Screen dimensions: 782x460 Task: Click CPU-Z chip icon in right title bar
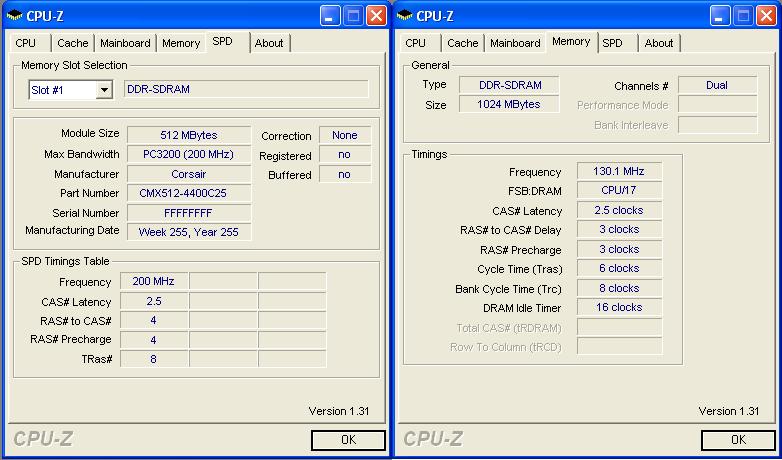pyautogui.click(x=404, y=16)
